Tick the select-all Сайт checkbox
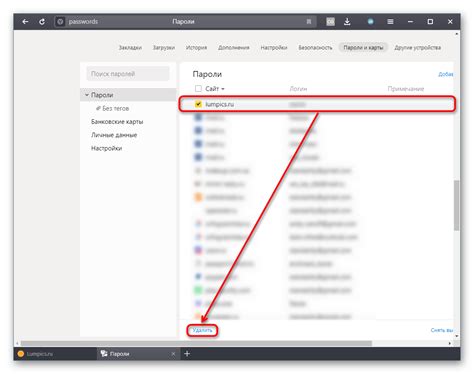 coord(198,89)
